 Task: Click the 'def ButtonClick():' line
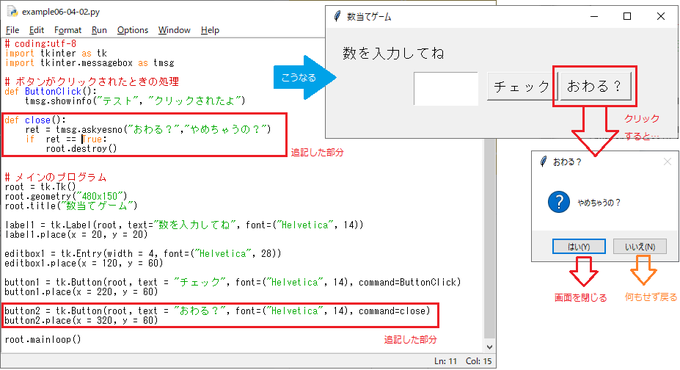pos(50,92)
